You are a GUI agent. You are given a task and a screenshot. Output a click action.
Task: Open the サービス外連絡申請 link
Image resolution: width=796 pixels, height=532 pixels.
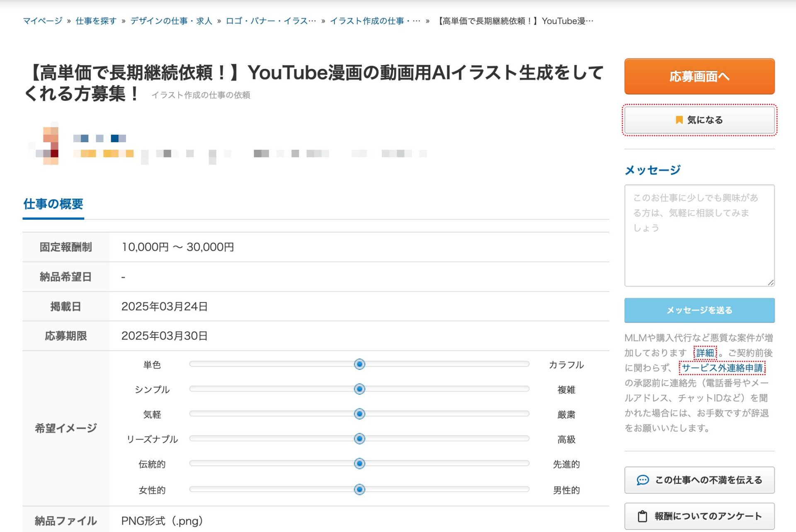point(722,368)
